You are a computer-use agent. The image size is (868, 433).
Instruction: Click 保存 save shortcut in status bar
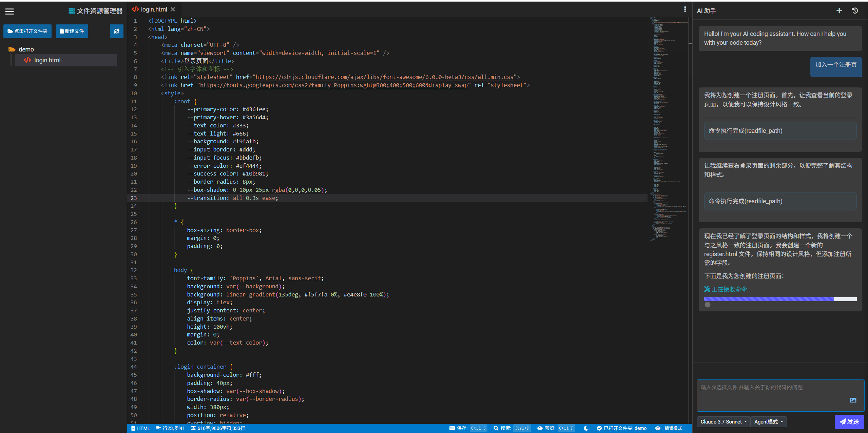pyautogui.click(x=468, y=429)
